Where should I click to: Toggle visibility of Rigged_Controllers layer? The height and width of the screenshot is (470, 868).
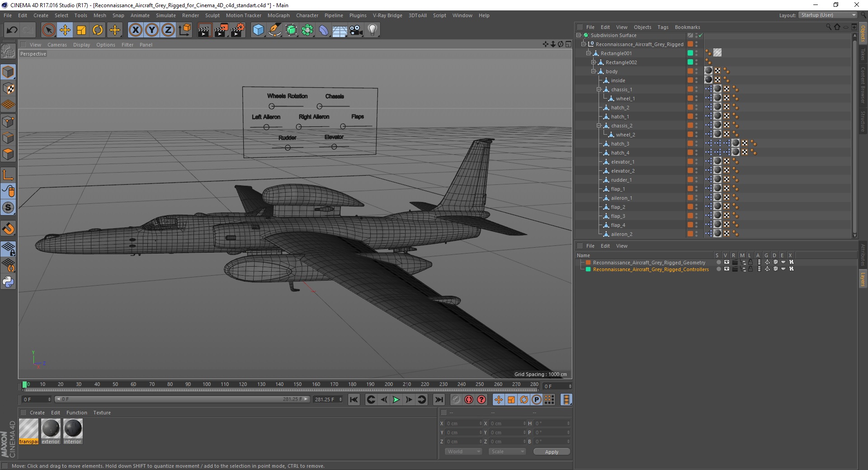[x=726, y=269]
